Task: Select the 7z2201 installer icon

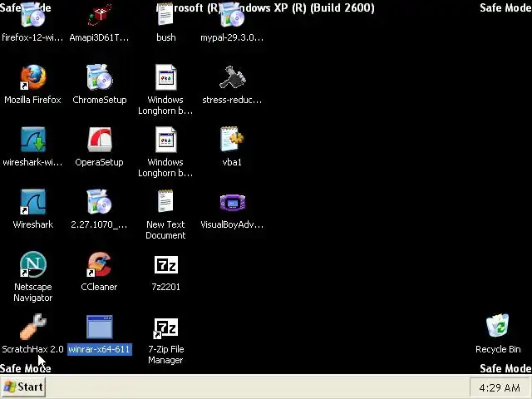Action: coord(166,264)
